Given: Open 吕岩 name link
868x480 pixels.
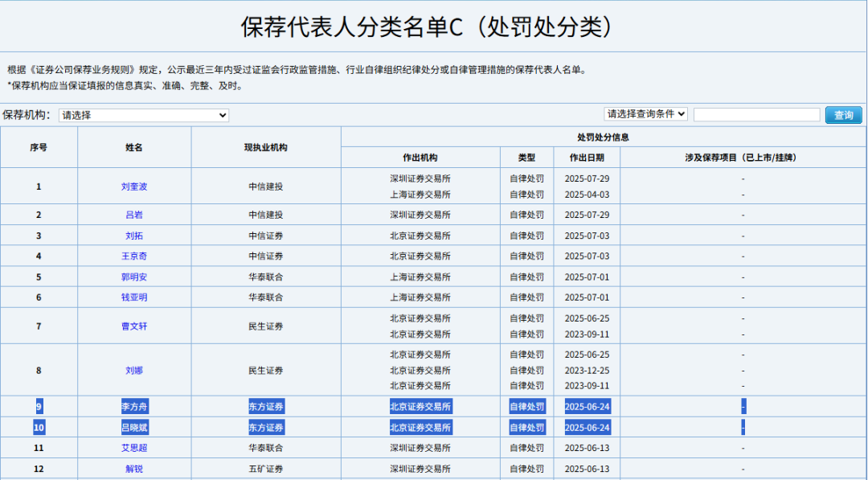Looking at the screenshot, I should click(x=134, y=215).
